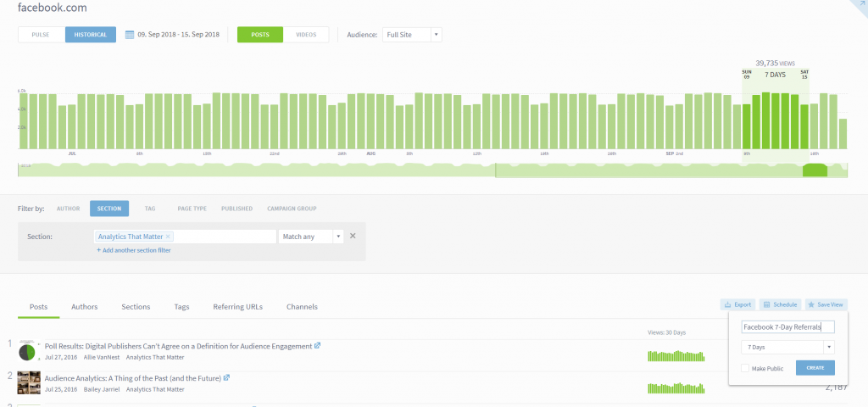Show Posts content type
Viewport: 868px width, 407px height.
click(260, 34)
